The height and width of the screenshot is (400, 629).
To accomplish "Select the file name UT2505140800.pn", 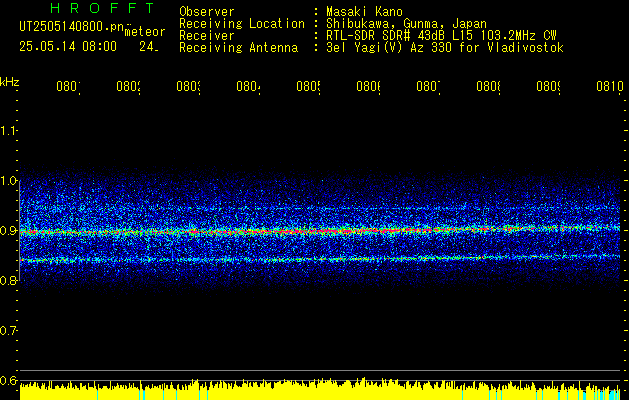I will [x=72, y=27].
